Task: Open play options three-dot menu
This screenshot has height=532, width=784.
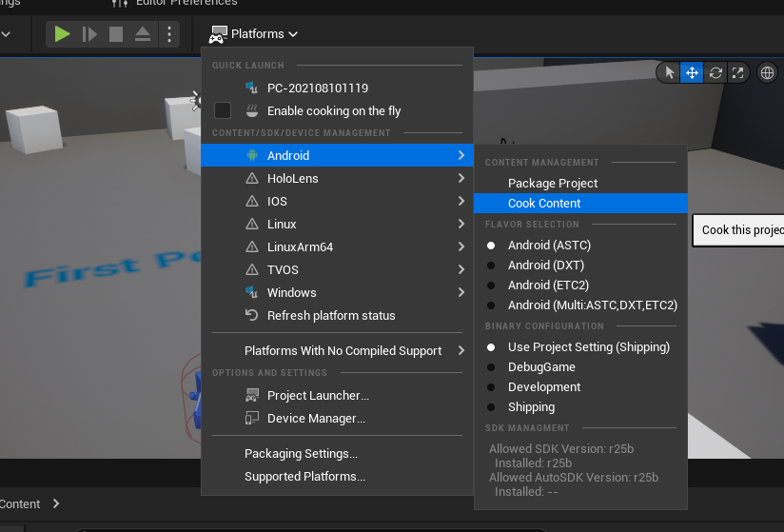Action: (x=168, y=34)
